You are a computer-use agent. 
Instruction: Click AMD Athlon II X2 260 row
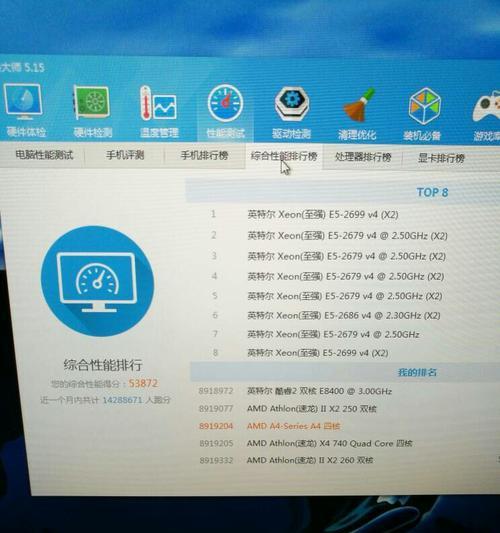click(310, 460)
